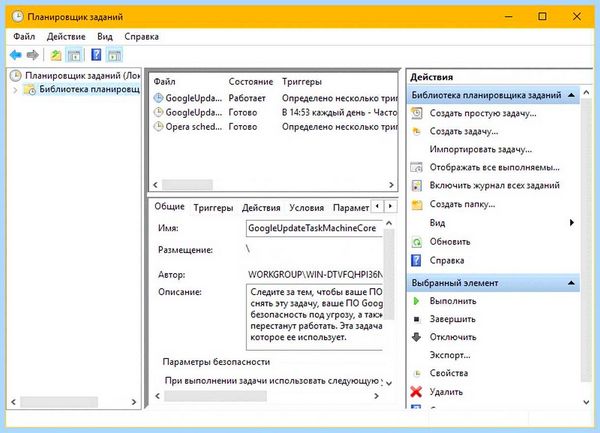
Task: Click the Создать задачу icon
Action: pyautogui.click(x=416, y=131)
